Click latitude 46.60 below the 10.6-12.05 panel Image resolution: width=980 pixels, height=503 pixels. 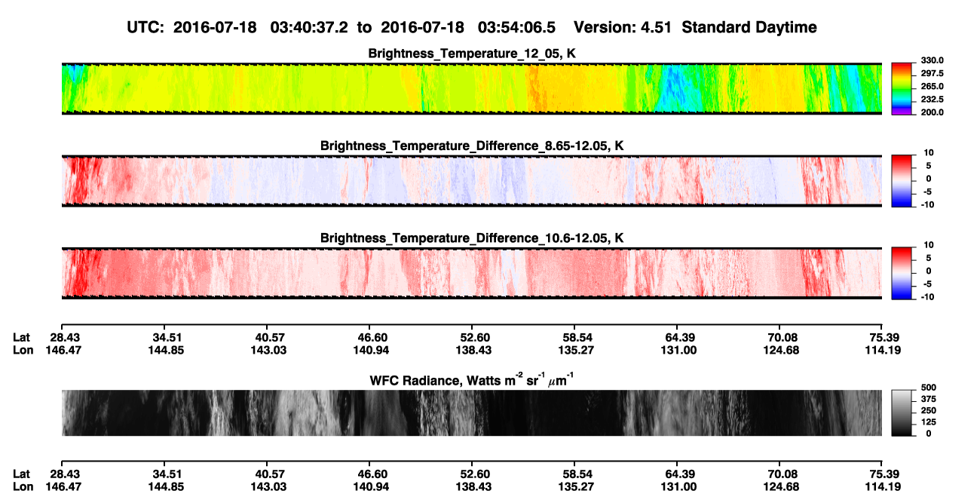pos(373,337)
